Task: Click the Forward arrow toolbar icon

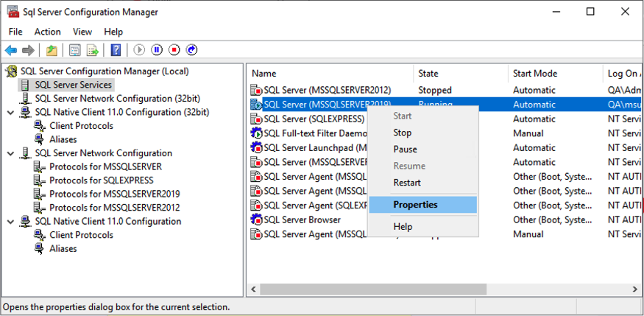Action: point(28,51)
